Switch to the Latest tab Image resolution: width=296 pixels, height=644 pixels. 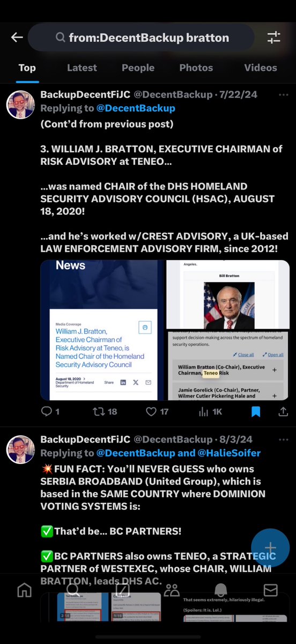82,68
